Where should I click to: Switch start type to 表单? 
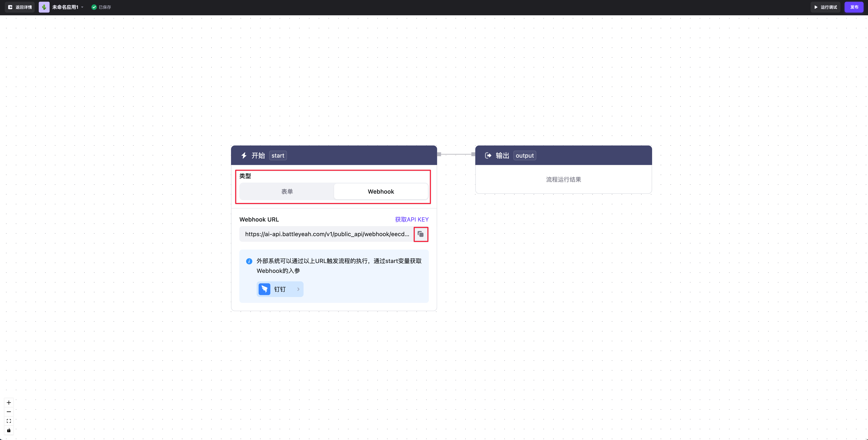287,191
